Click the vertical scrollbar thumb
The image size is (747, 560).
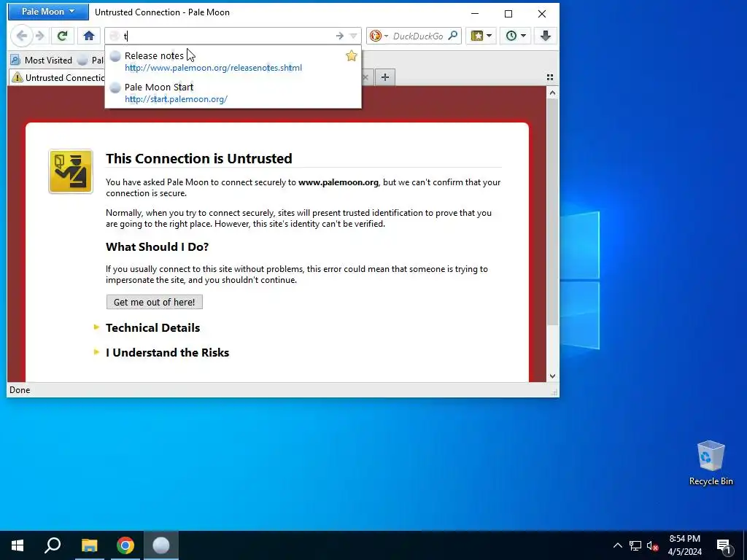coord(552,212)
